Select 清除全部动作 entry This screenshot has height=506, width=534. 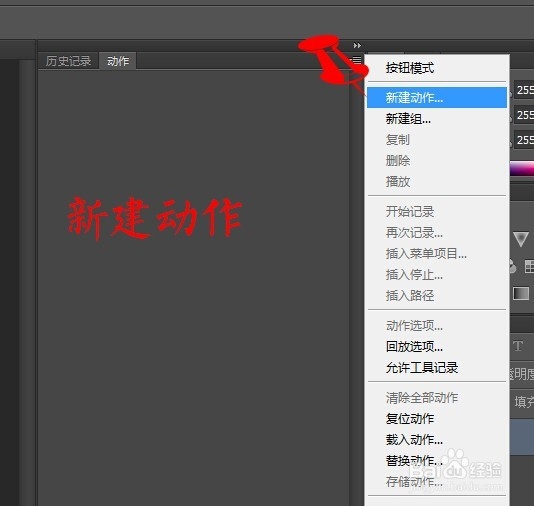click(x=437, y=398)
